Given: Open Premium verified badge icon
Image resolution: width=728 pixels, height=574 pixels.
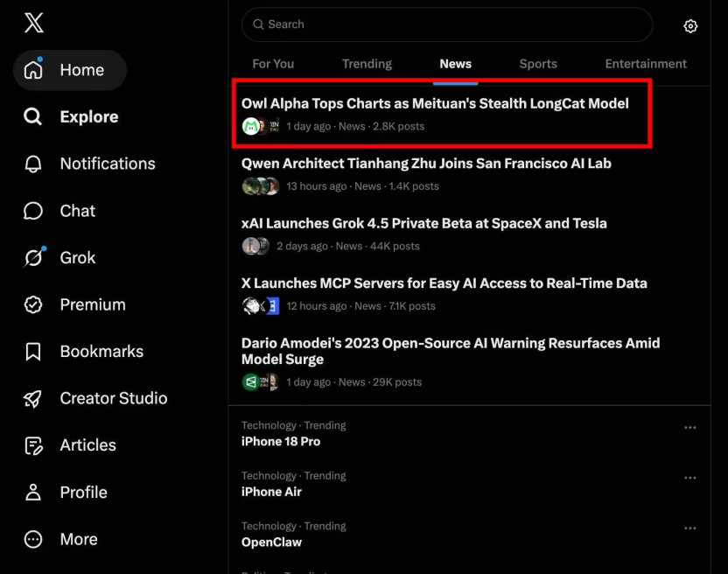Looking at the screenshot, I should tap(33, 304).
